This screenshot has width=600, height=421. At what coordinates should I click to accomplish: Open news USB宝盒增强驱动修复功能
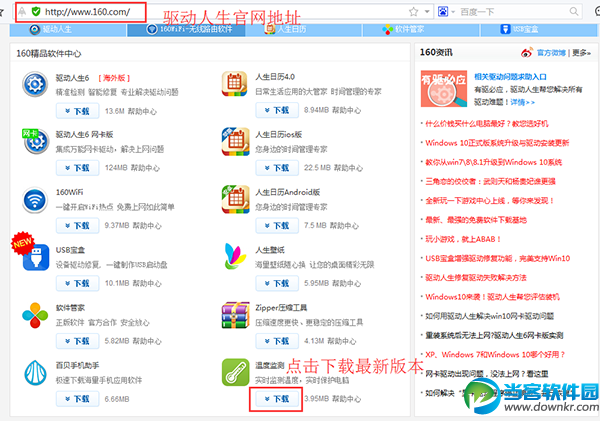pos(497,258)
